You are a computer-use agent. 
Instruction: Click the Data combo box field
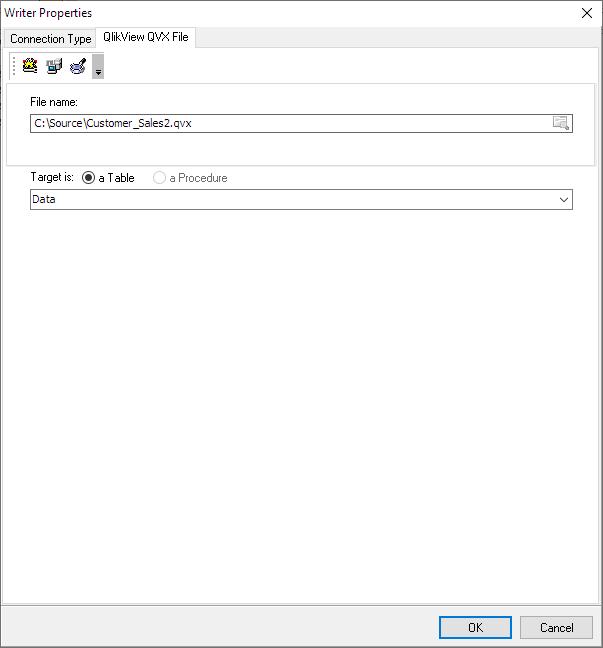(x=301, y=200)
